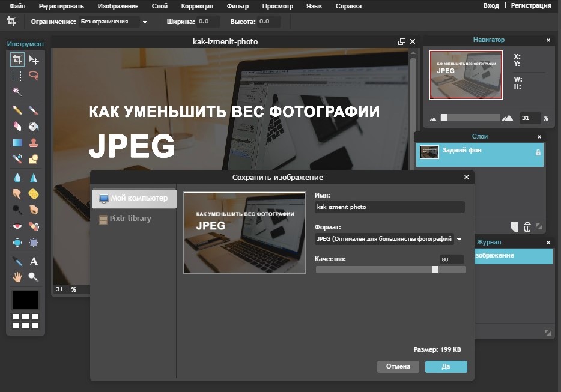Select the Задний фон layer thumbnail
The height and width of the screenshot is (392, 561).
429,152
